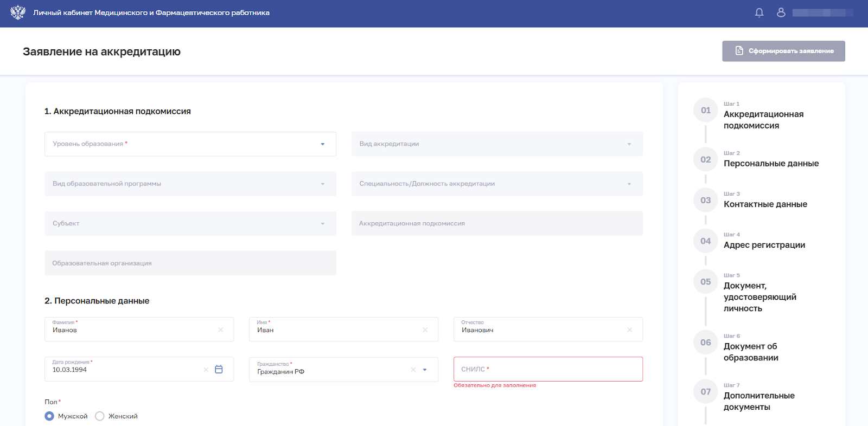Image resolution: width=868 pixels, height=426 pixels.
Task: Click Сформировать заявление button
Action: (x=783, y=51)
